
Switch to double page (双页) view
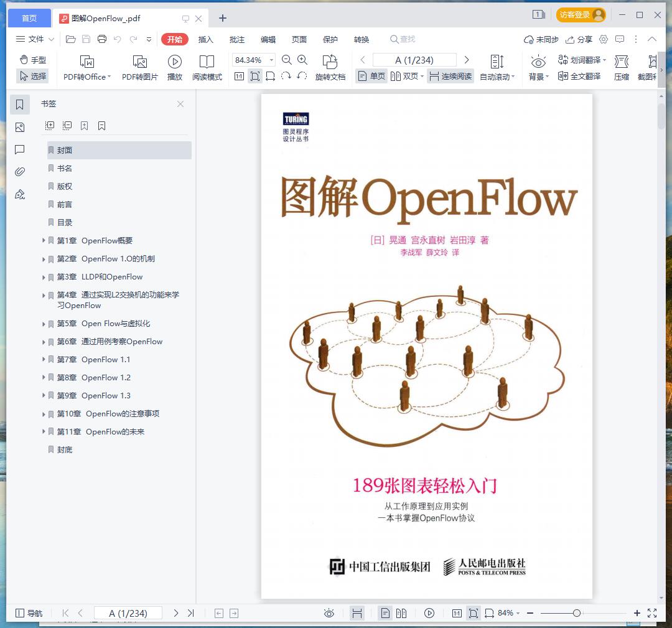point(407,77)
